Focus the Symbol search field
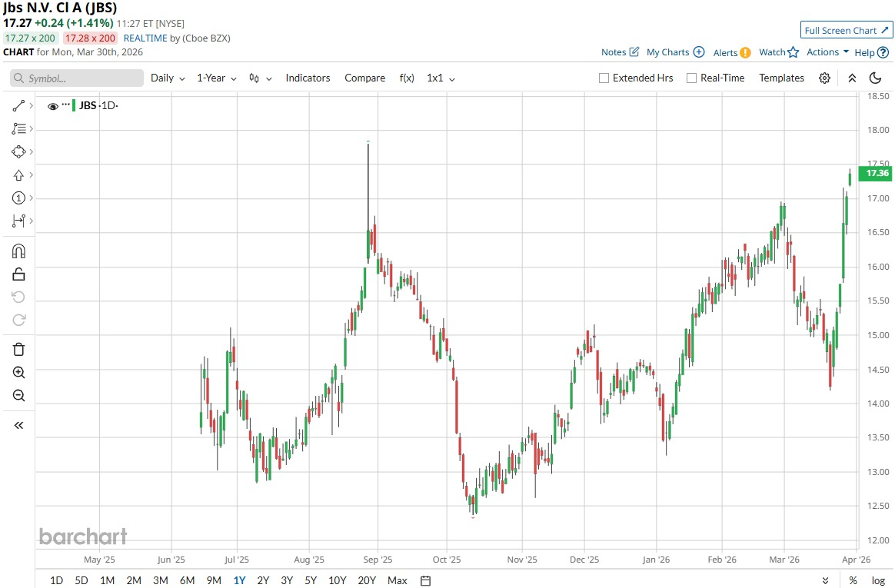Image resolution: width=895 pixels, height=588 pixels. coord(77,78)
